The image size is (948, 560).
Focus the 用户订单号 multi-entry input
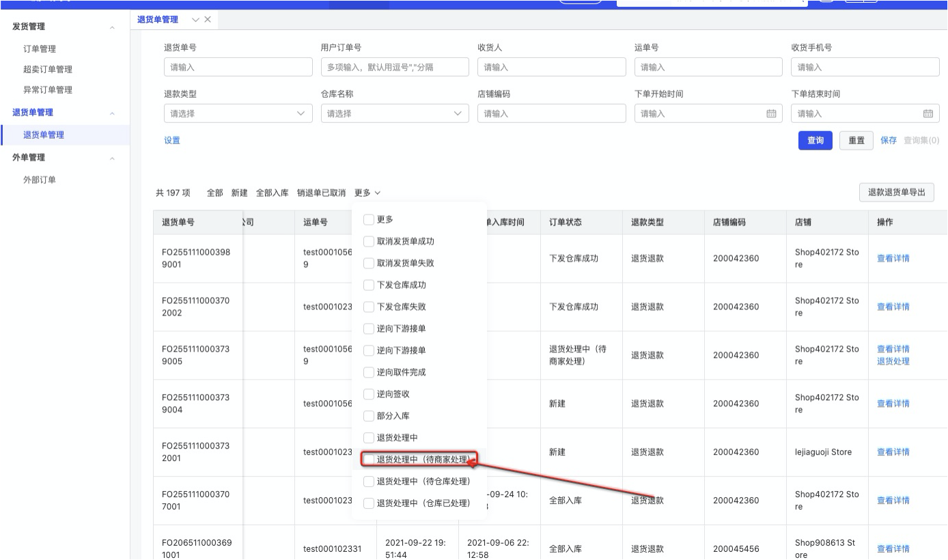coord(395,67)
